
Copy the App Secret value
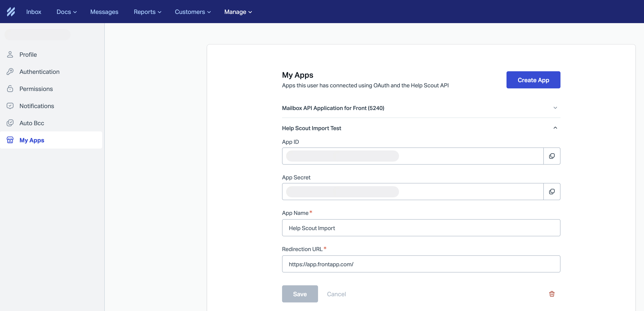pyautogui.click(x=551, y=192)
